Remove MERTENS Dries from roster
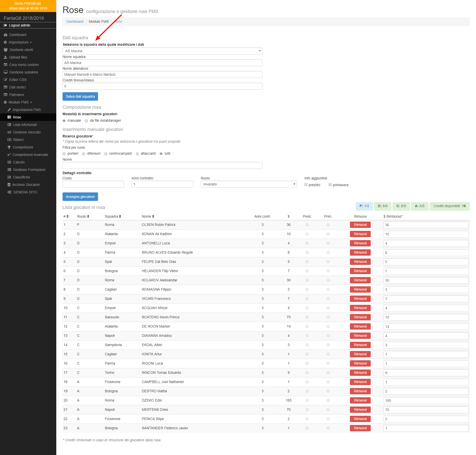This screenshot has height=455, width=476. click(x=360, y=410)
